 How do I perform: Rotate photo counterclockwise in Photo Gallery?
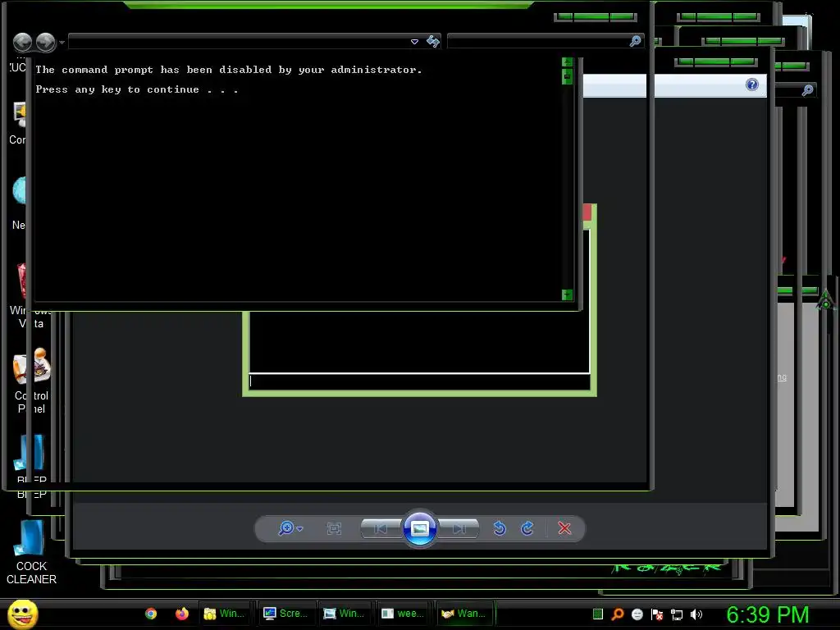click(x=500, y=529)
